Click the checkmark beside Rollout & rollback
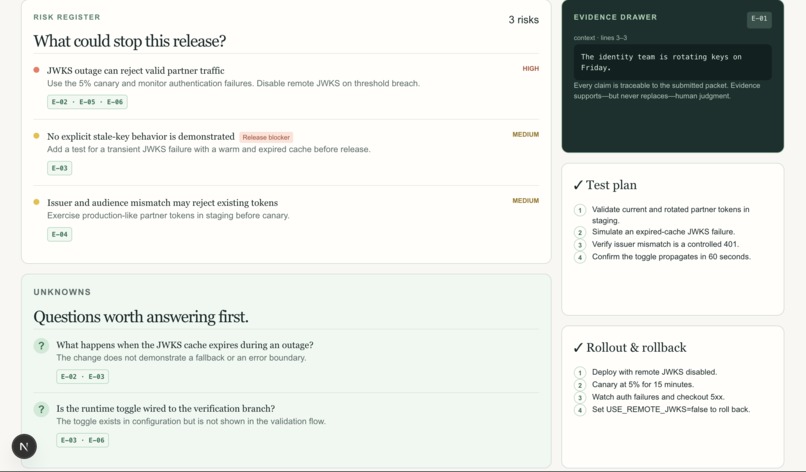 click(x=578, y=348)
